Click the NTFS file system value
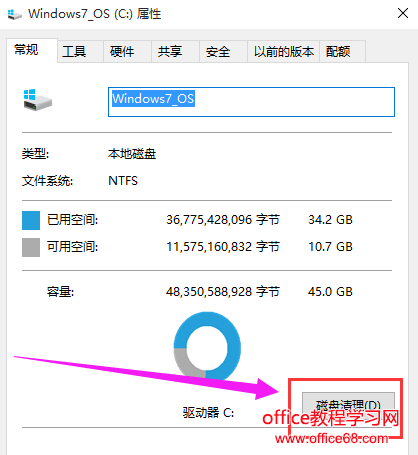418x455 pixels. click(123, 181)
